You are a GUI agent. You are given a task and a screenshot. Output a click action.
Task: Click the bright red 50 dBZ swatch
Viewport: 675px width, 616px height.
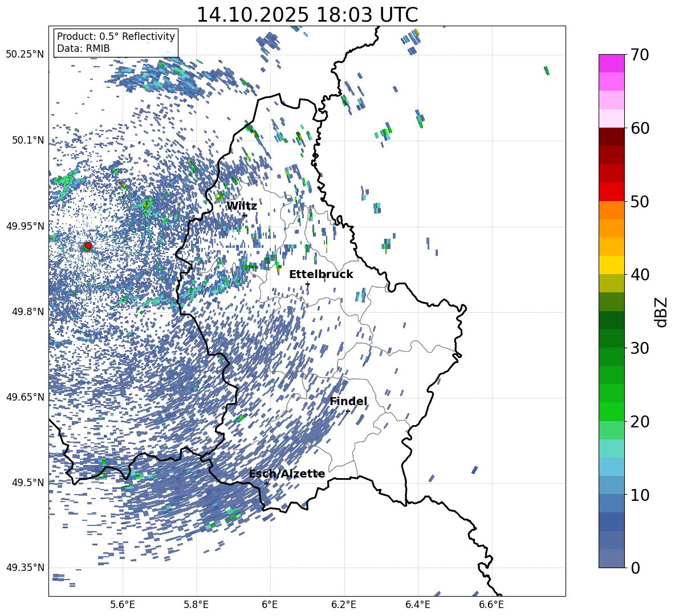(x=612, y=192)
